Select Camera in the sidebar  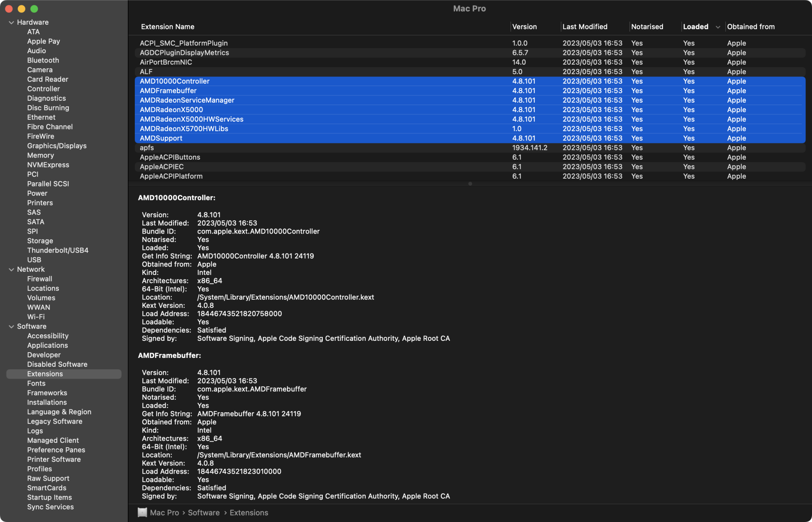[40, 70]
